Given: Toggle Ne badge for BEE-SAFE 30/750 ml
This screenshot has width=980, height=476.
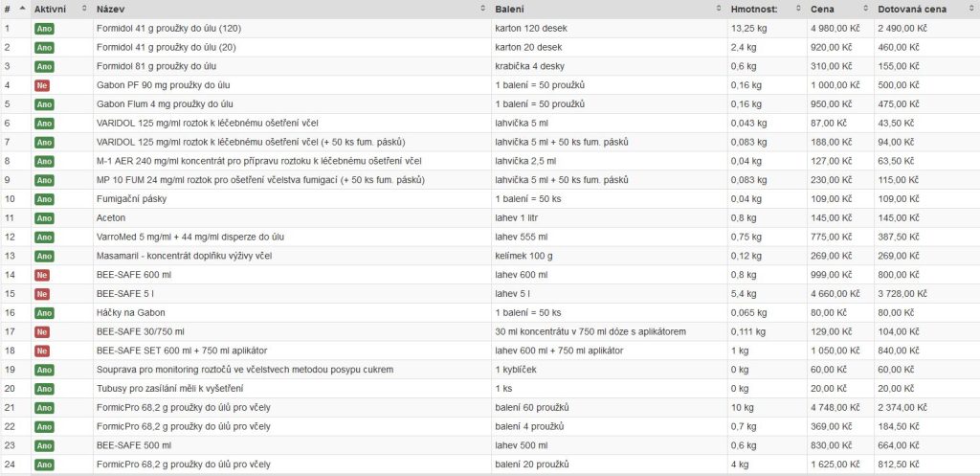Looking at the screenshot, I should click(42, 332).
